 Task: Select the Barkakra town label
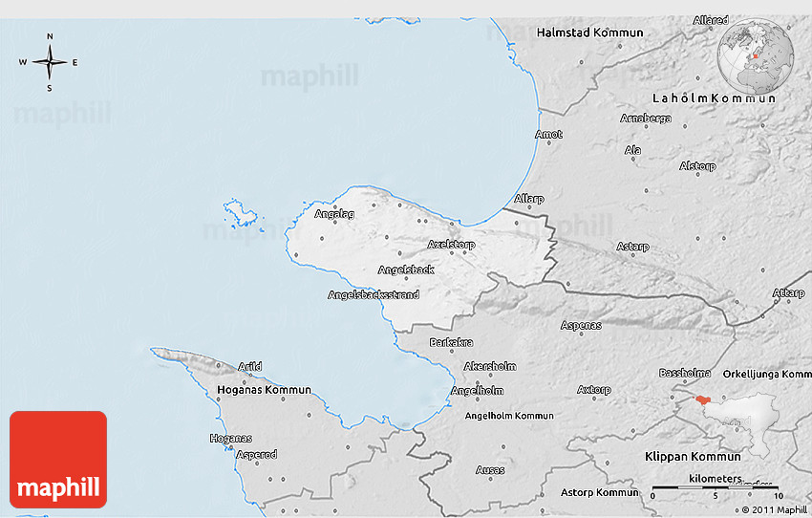click(x=451, y=342)
